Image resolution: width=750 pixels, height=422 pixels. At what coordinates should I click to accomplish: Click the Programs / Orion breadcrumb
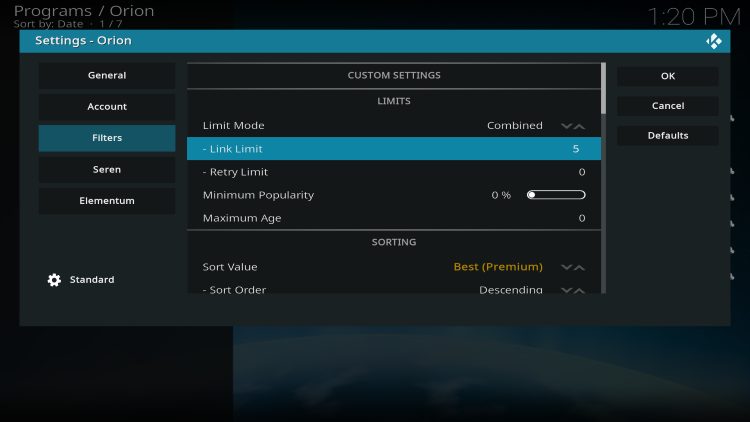[x=84, y=11]
